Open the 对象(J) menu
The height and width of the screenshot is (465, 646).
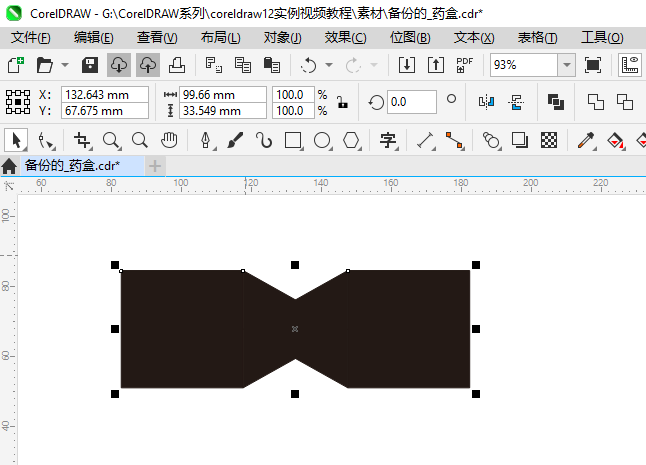[x=283, y=38]
